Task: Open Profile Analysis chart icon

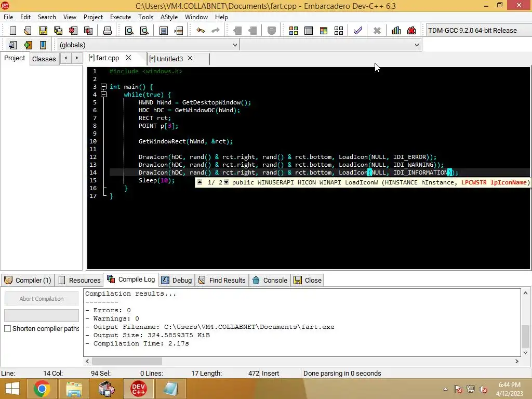Action: point(396,31)
